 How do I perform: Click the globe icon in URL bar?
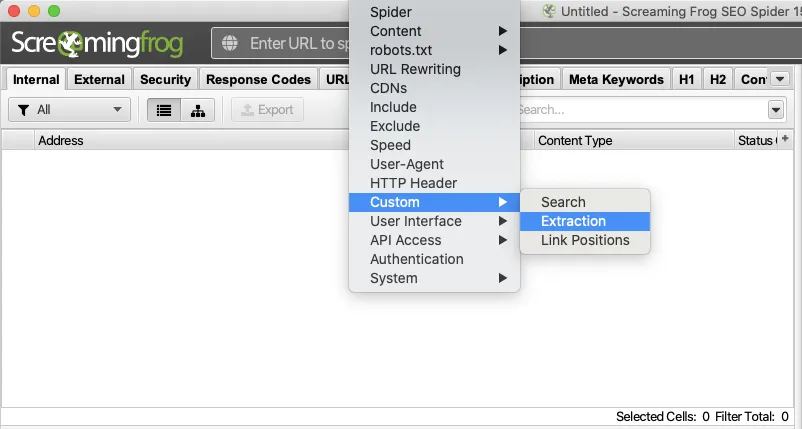tap(230, 43)
